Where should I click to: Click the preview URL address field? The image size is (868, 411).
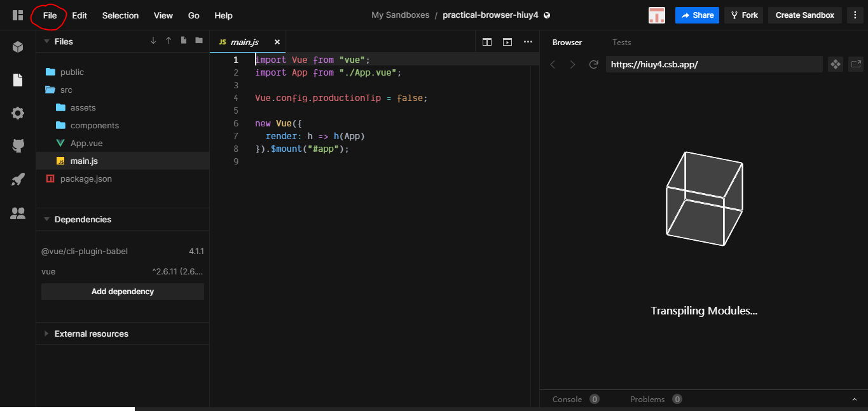pos(714,64)
